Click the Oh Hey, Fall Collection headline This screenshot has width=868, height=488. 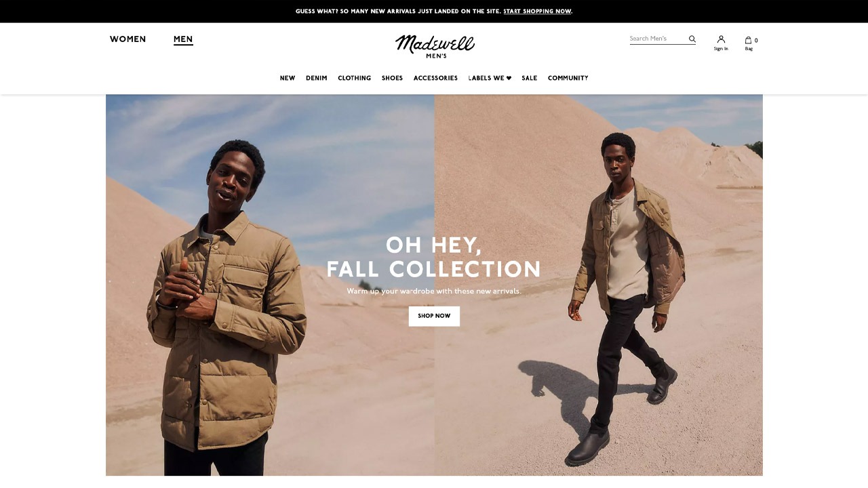pyautogui.click(x=434, y=257)
